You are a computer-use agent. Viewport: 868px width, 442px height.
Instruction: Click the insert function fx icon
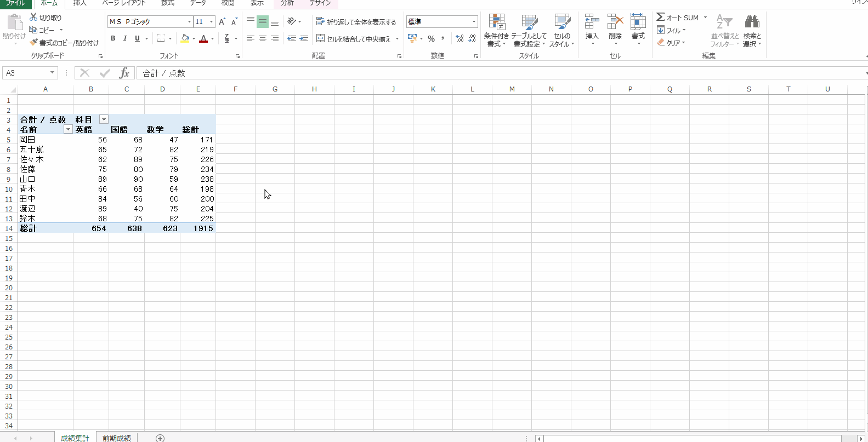pos(124,73)
